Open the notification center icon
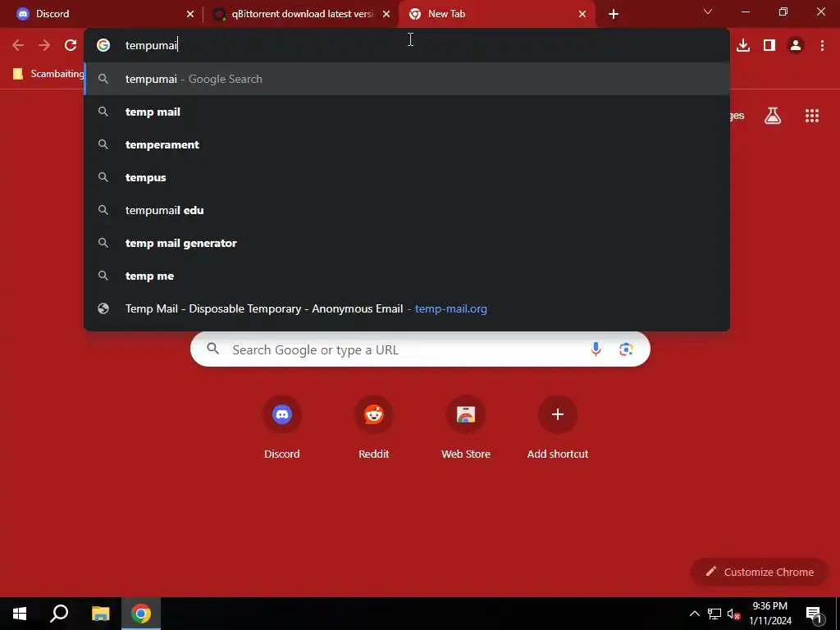Image resolution: width=840 pixels, height=630 pixels. (814, 614)
